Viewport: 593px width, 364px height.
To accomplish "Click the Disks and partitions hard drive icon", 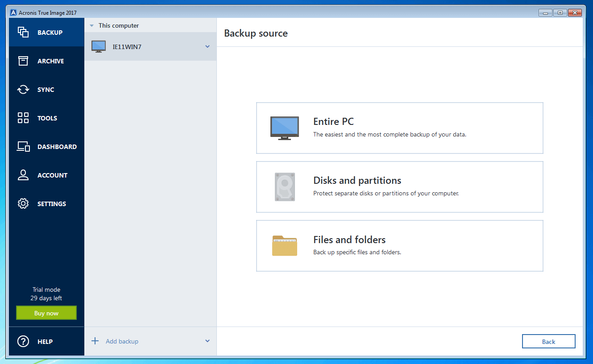I will pyautogui.click(x=285, y=187).
